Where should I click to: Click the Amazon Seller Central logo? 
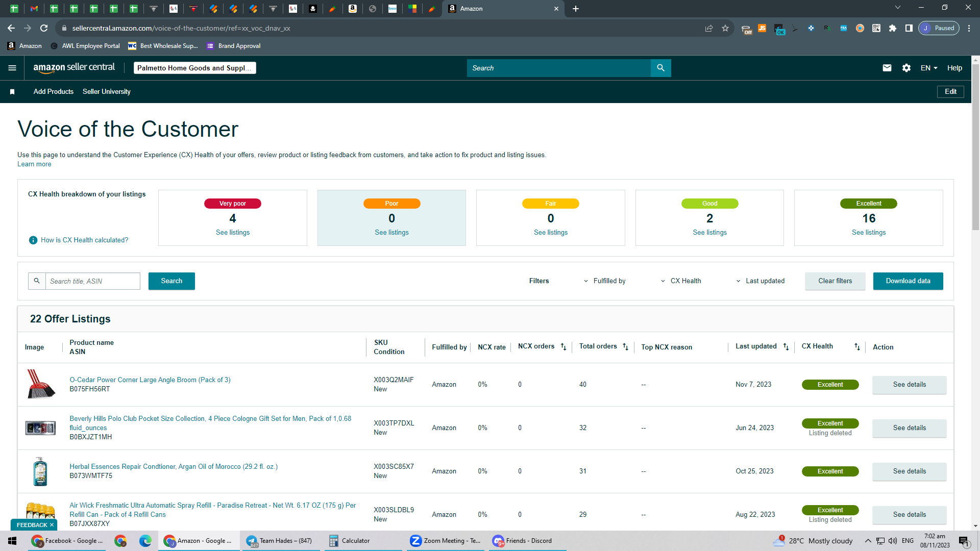[x=74, y=68]
